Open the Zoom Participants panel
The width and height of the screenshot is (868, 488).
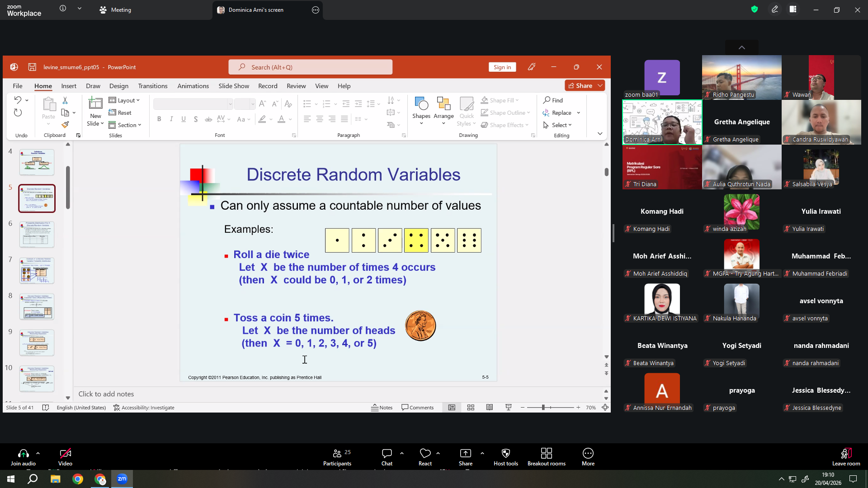(x=337, y=457)
